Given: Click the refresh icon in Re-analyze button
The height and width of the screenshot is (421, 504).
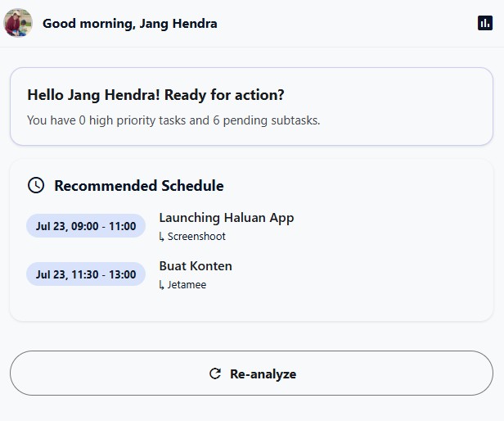Looking at the screenshot, I should point(215,373).
